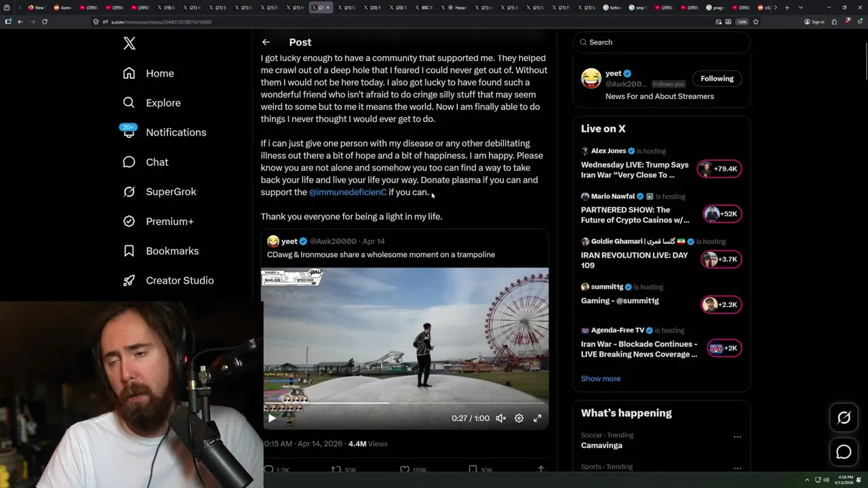Like the post via heart icon
Viewport: 868px width, 488px height.
pyautogui.click(x=405, y=469)
